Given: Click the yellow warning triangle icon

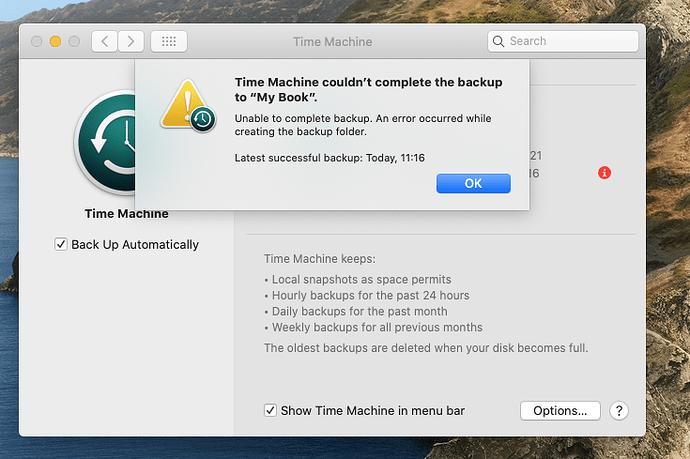Looking at the screenshot, I should click(x=188, y=106).
